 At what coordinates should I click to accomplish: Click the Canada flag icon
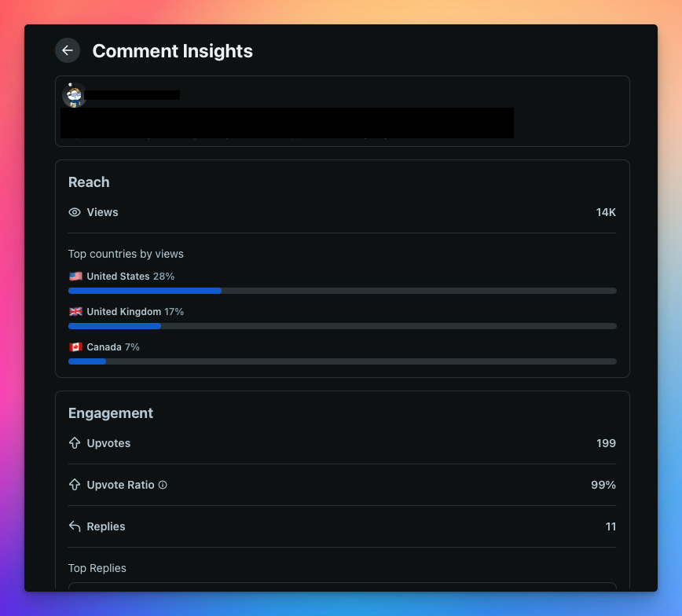pos(75,346)
